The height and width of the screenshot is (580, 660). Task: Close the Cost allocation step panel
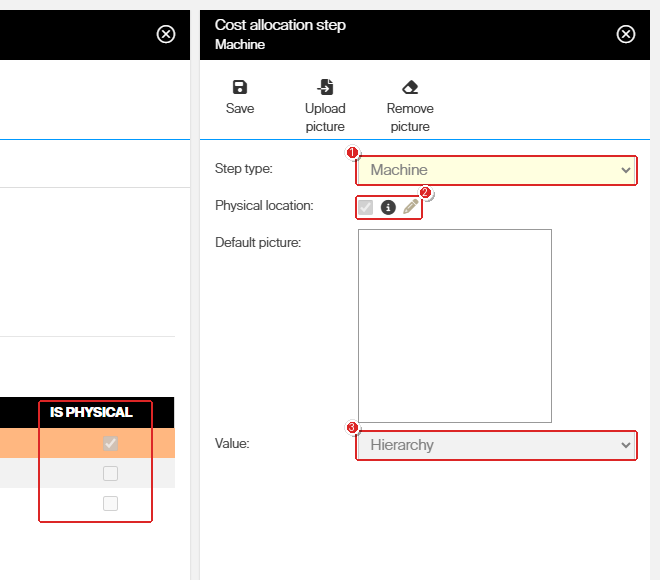click(x=626, y=34)
